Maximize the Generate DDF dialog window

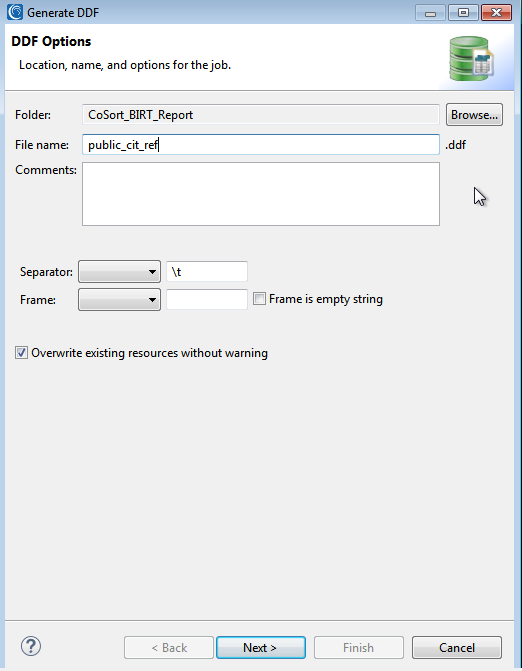coord(463,13)
